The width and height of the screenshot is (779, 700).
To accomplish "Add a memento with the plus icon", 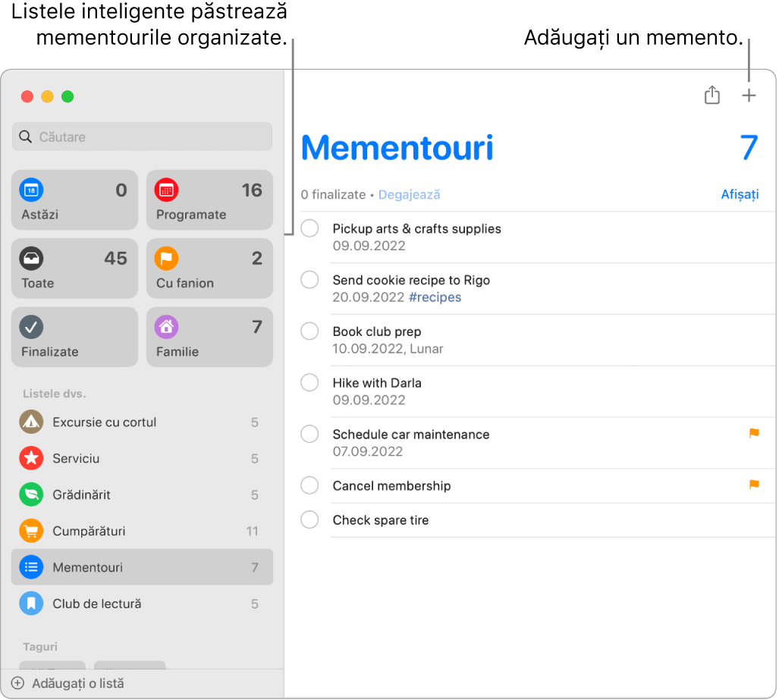I will pos(748,96).
